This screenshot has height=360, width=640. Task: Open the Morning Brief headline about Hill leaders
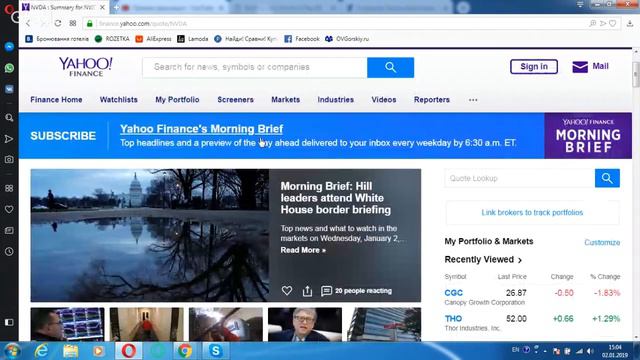pos(336,198)
